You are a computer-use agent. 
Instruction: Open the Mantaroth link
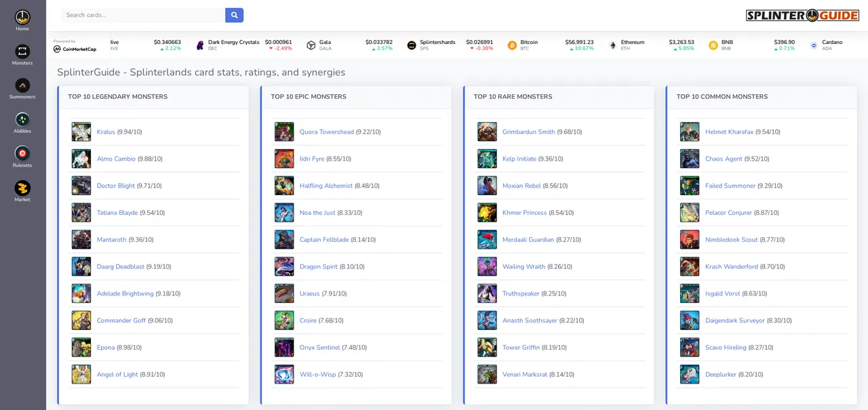[112, 240]
